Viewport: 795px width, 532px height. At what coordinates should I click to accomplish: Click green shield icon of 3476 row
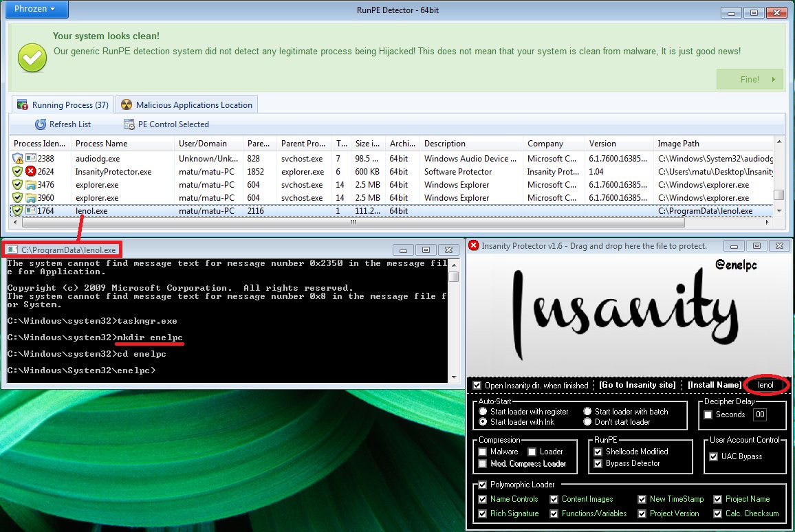(x=18, y=184)
